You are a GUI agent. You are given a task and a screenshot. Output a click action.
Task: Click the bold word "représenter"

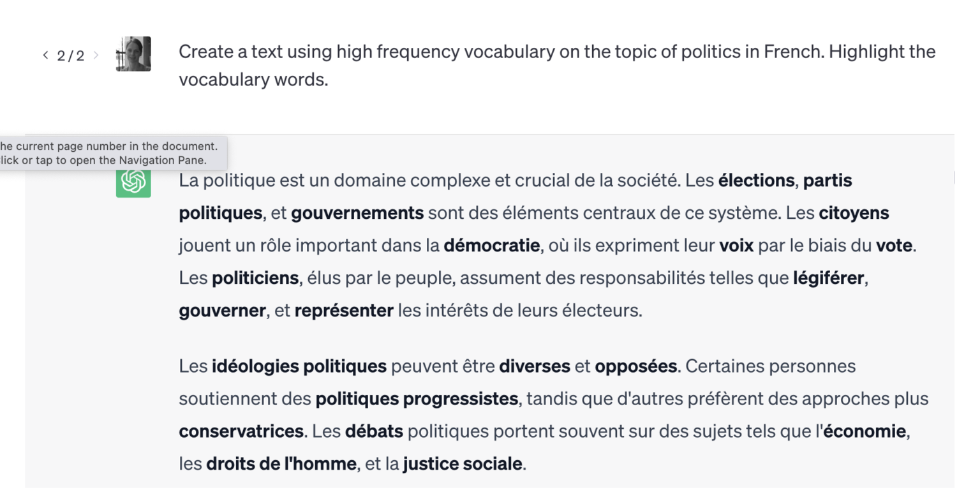pyautogui.click(x=344, y=311)
